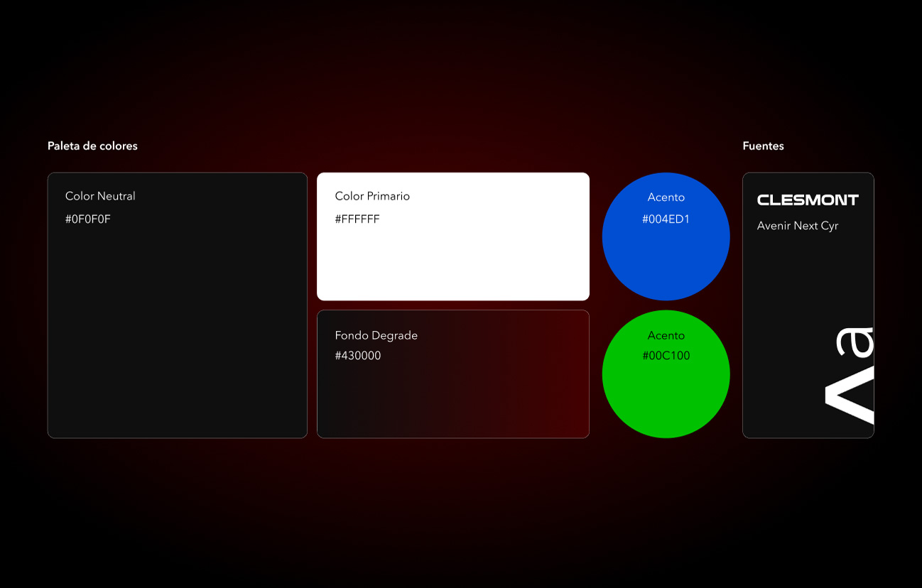Image resolution: width=922 pixels, height=588 pixels.
Task: Click the Acento label on green circle
Action: (666, 335)
